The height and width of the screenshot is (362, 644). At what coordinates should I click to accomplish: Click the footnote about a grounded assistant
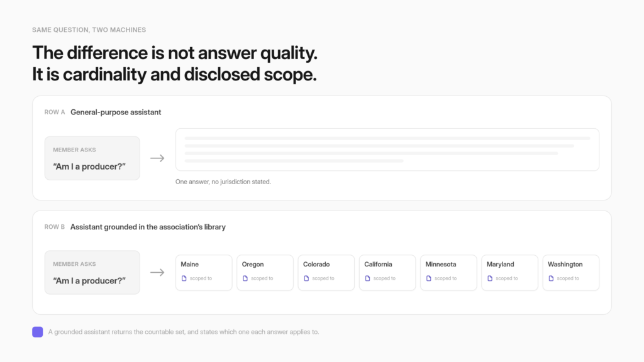click(184, 332)
